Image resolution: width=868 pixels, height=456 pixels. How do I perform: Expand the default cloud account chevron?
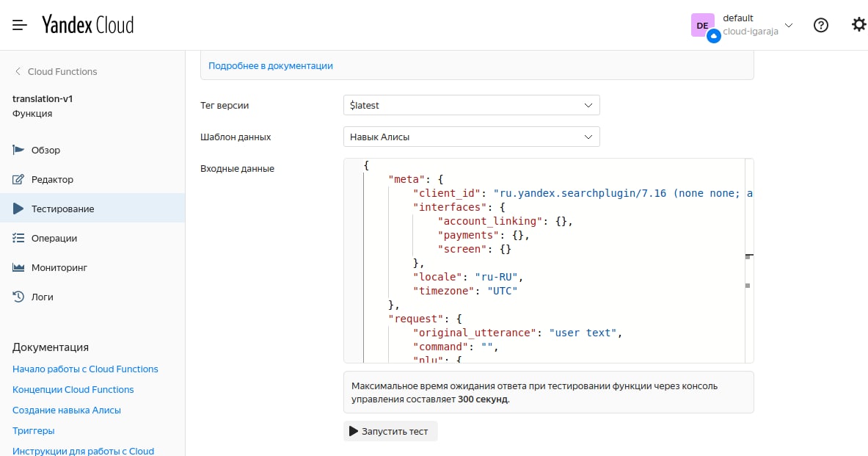point(789,25)
